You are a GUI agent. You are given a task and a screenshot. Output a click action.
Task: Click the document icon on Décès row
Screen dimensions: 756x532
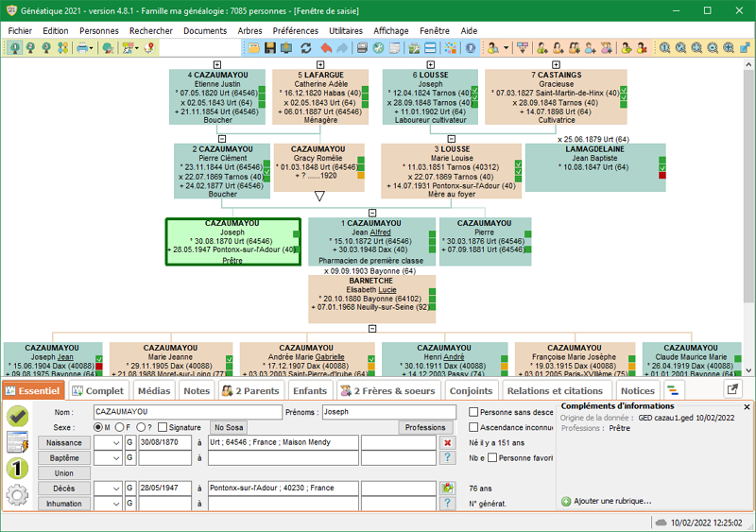tap(447, 489)
